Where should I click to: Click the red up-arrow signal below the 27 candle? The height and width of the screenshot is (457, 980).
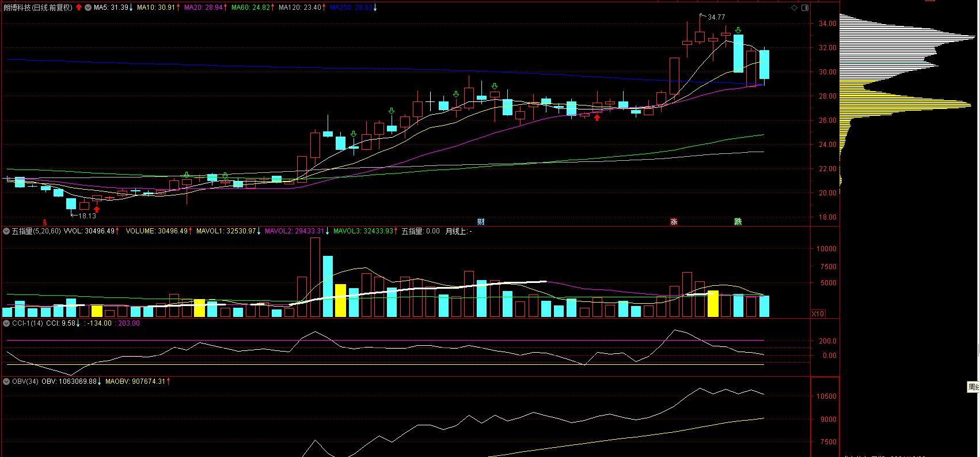coord(597,118)
